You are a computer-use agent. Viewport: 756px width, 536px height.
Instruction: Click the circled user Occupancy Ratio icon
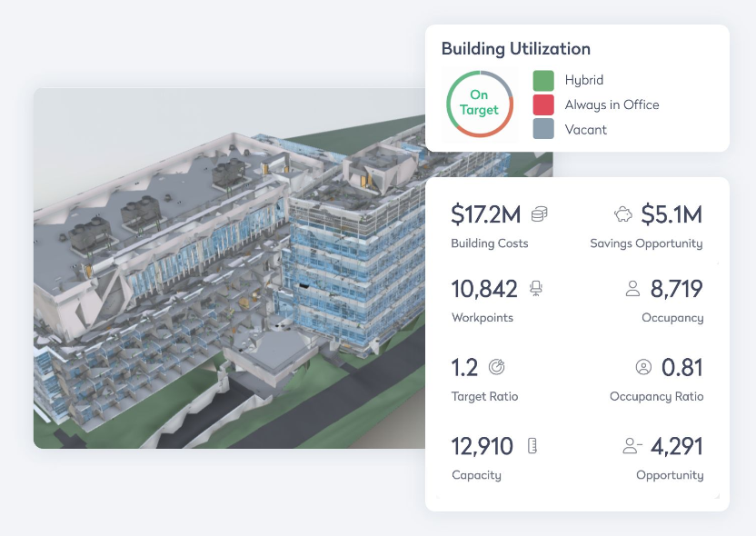[x=643, y=367]
